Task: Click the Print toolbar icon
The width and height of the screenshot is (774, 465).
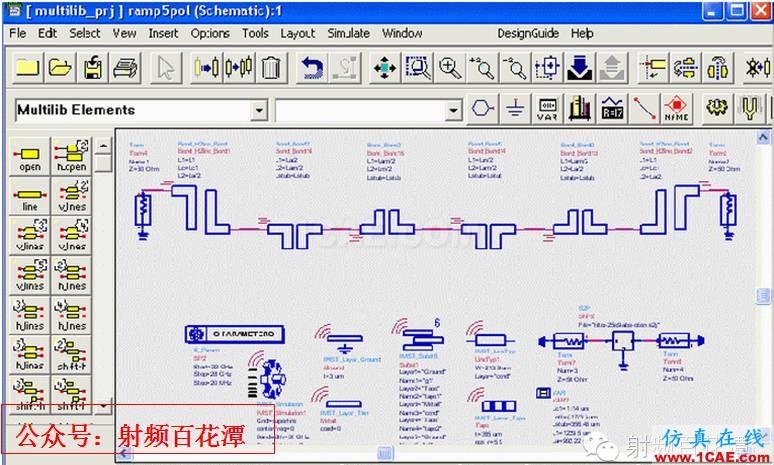Action: 125,67
